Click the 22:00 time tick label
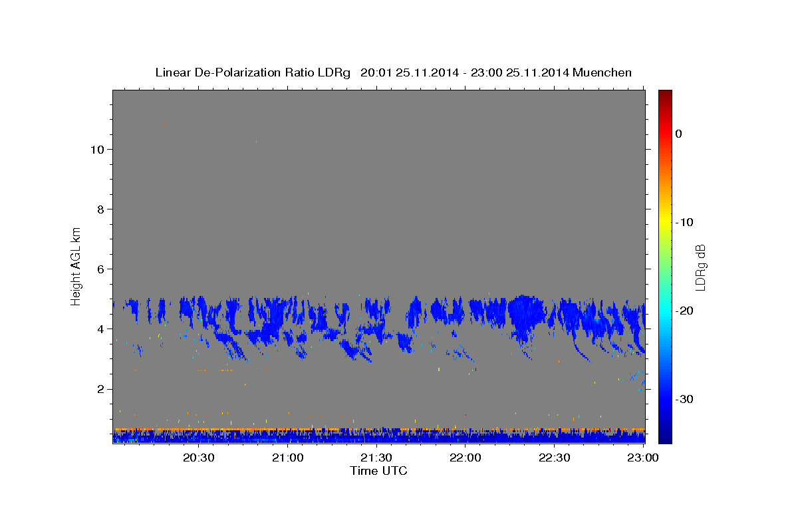Screen dimensions: 798x532 (x=465, y=458)
